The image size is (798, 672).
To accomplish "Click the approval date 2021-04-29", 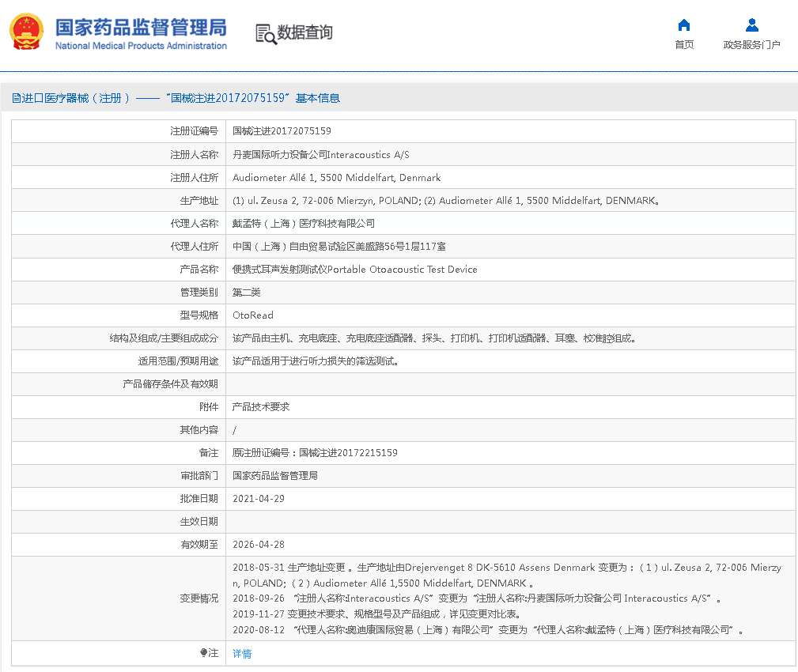I will pyautogui.click(x=259, y=499).
